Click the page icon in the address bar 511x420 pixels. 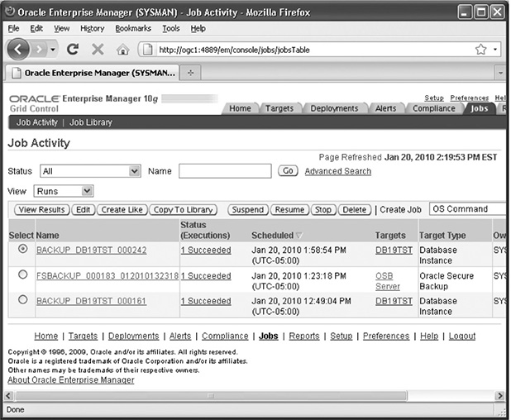148,50
